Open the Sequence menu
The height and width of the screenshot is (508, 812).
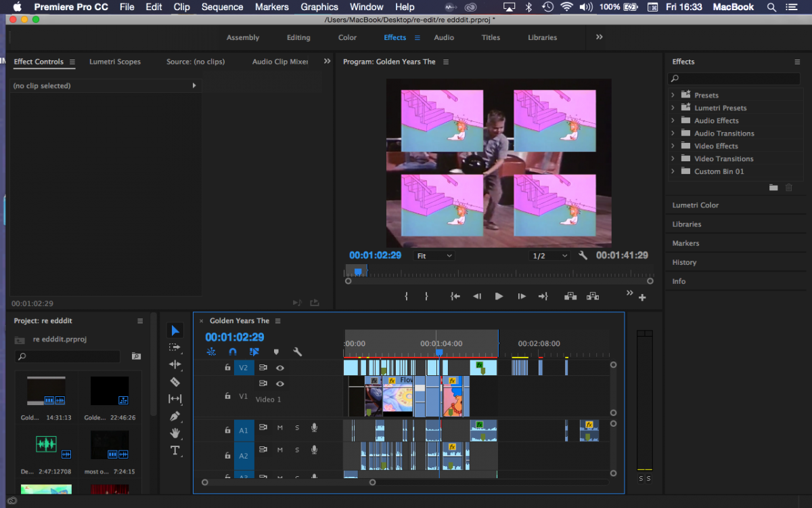222,7
